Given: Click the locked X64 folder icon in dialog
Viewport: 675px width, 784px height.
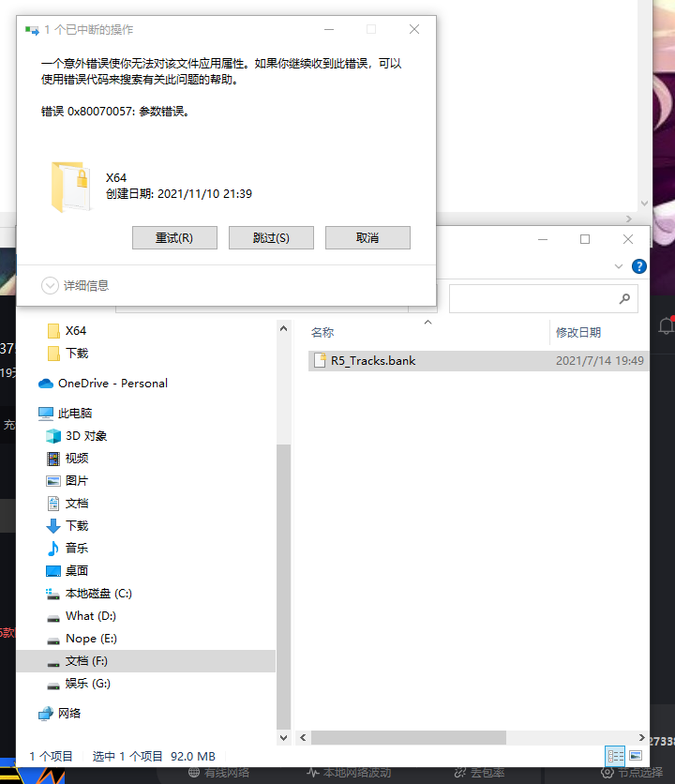Looking at the screenshot, I should (71, 187).
